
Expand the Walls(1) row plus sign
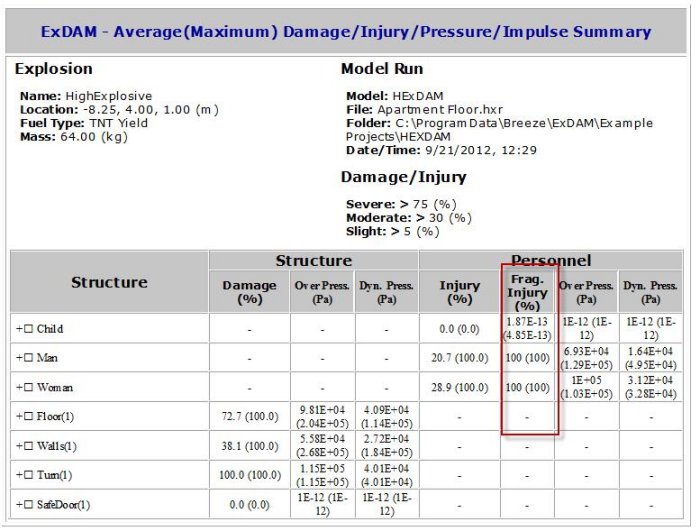pyautogui.click(x=18, y=446)
